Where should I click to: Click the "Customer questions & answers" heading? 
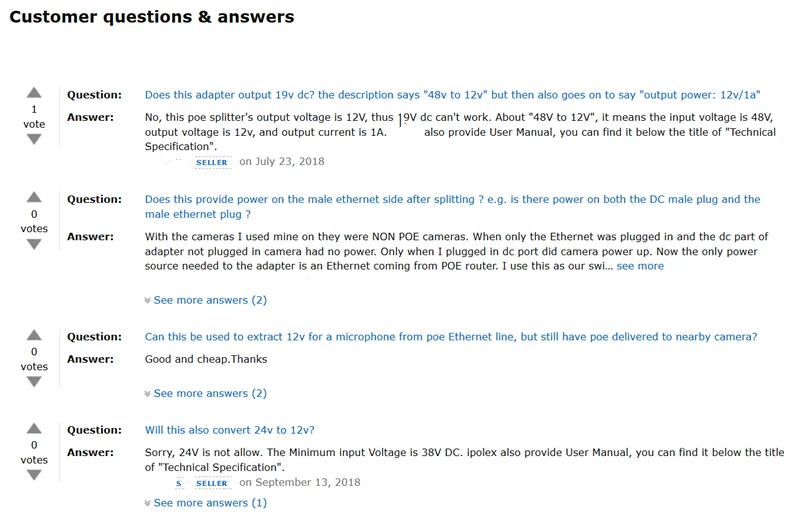pyautogui.click(x=152, y=17)
